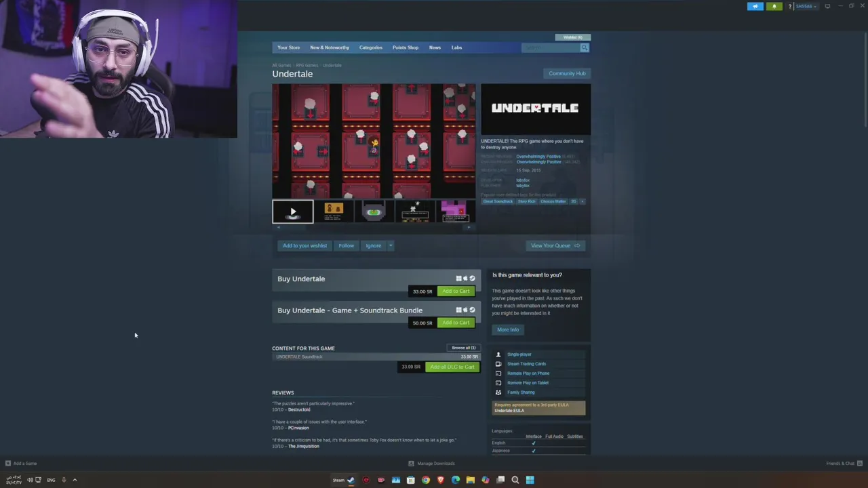The height and width of the screenshot is (488, 868).
Task: Open the tobyfox developer link
Action: (x=523, y=180)
